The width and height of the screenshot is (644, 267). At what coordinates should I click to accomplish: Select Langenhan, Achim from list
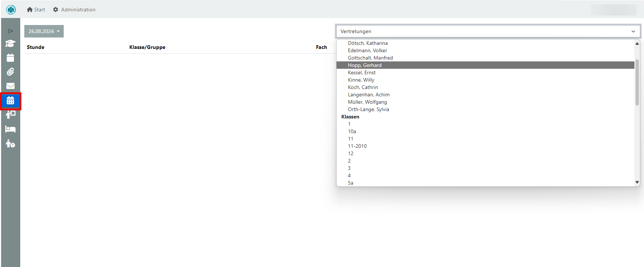[x=485, y=95]
